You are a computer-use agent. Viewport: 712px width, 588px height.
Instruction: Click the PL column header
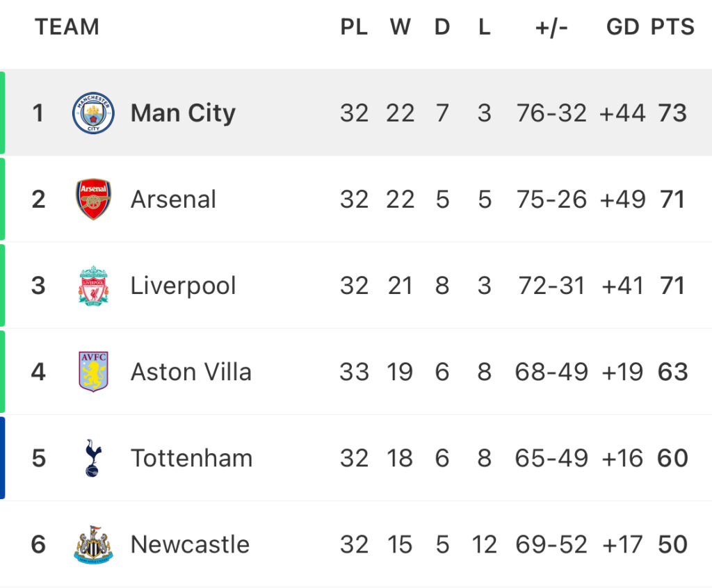(354, 27)
